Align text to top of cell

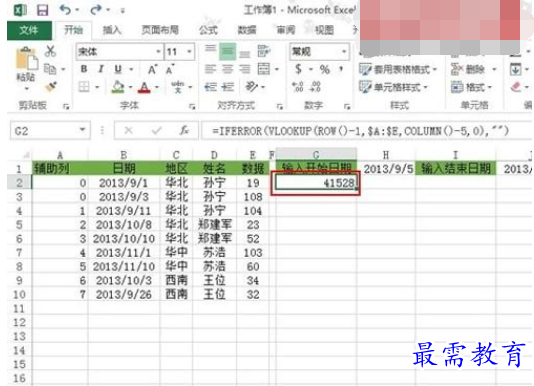[x=210, y=50]
